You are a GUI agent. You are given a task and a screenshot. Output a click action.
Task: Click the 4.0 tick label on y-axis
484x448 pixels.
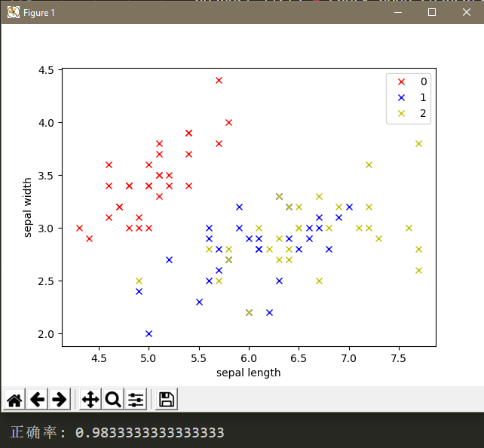pyautogui.click(x=46, y=123)
